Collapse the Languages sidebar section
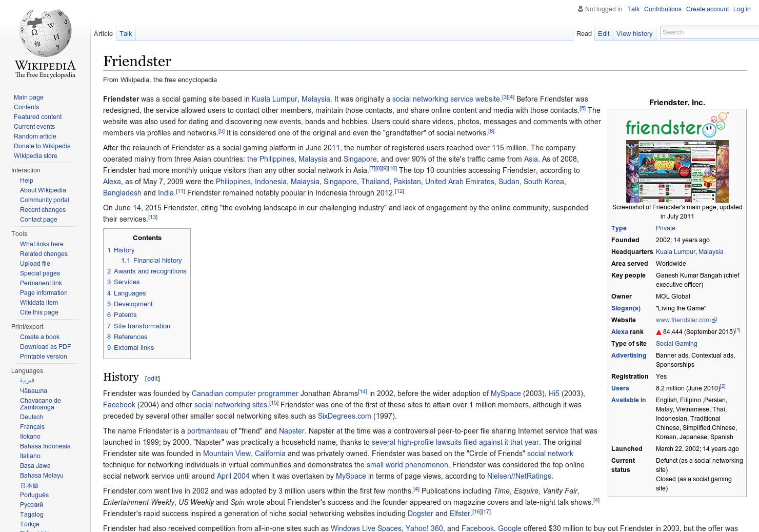Viewport: 759px width, 532px height. tap(27, 371)
